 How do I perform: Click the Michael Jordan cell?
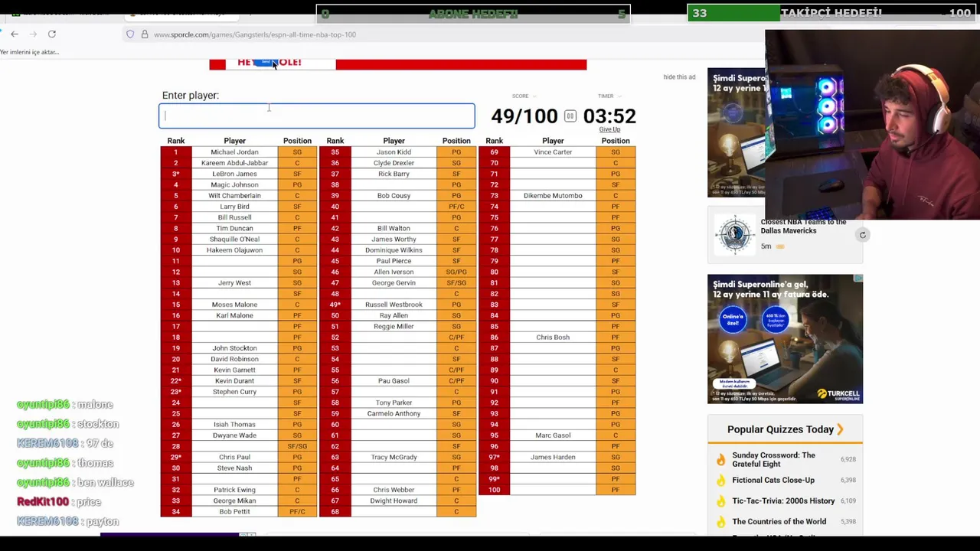point(234,152)
